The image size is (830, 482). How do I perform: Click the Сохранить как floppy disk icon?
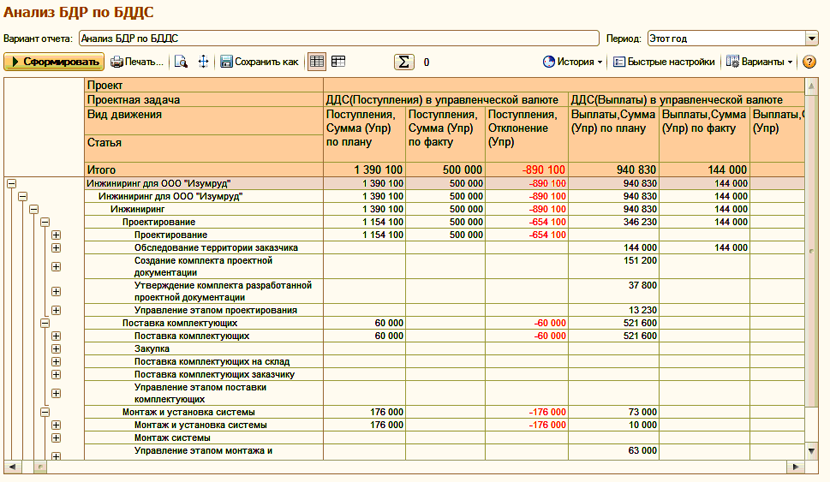(x=227, y=62)
